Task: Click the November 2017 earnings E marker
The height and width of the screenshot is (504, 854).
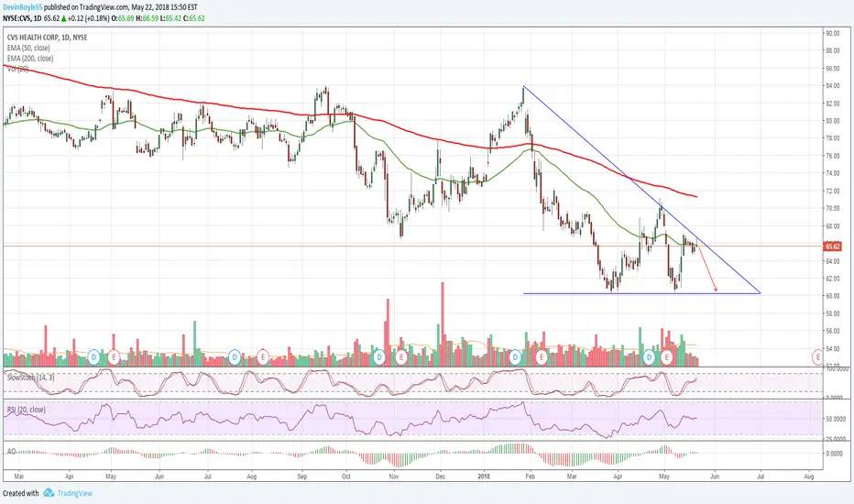Action: pyautogui.click(x=401, y=357)
